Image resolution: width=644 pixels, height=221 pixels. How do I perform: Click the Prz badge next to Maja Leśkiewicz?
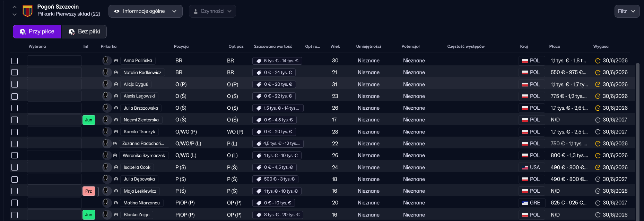[89, 191]
